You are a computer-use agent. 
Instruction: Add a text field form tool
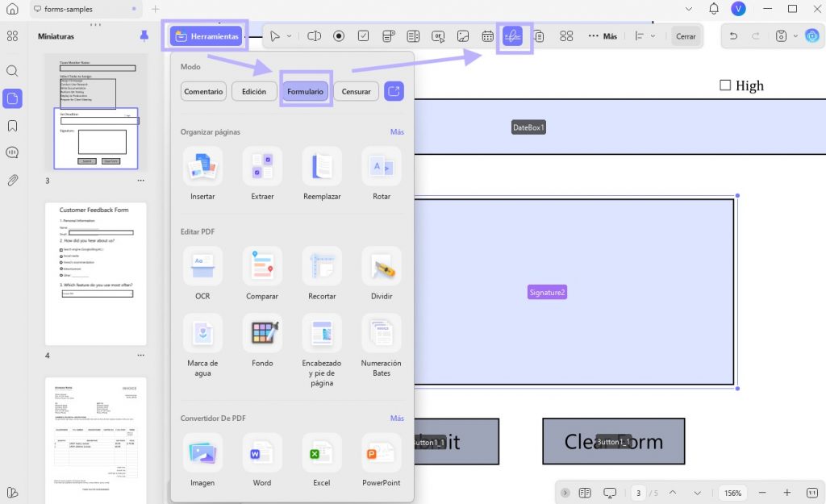tap(314, 35)
